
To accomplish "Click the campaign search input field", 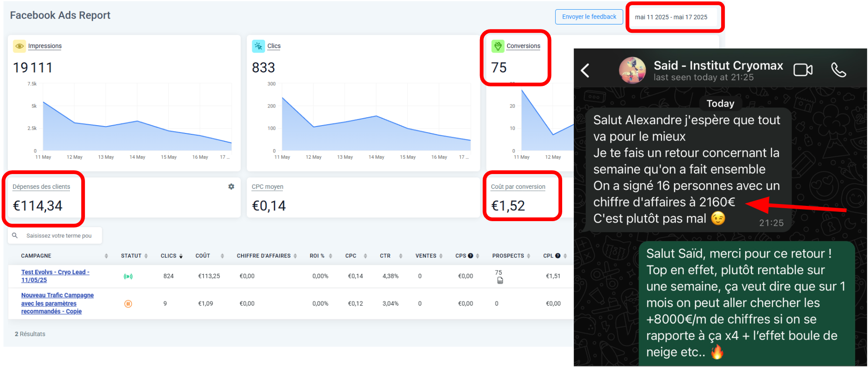I will (59, 235).
